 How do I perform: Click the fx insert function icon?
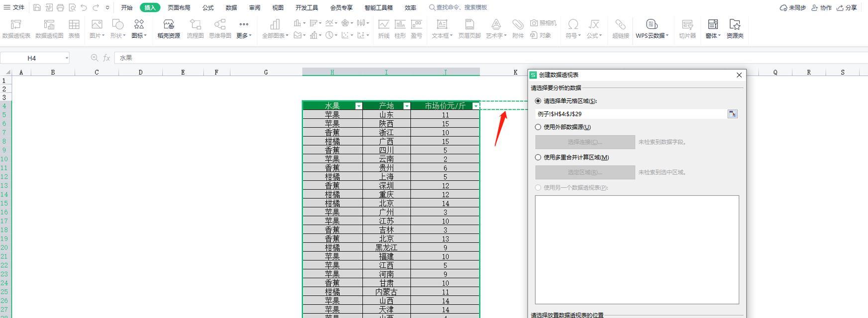coord(106,58)
